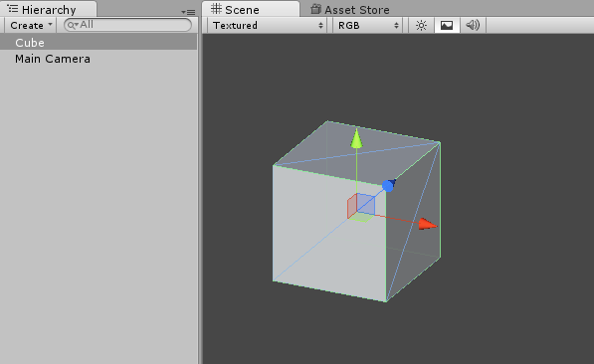The image size is (594, 364).
Task: Activate the Hierarchy tab
Action: tap(49, 10)
